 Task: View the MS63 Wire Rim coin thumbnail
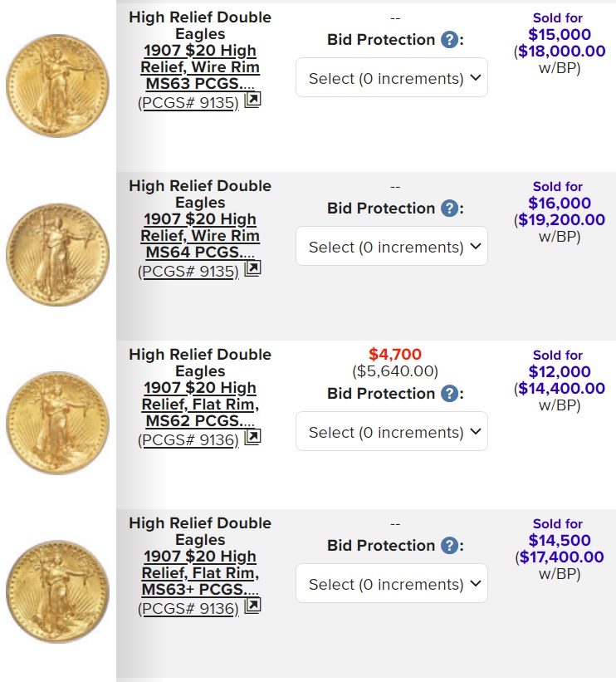57,86
